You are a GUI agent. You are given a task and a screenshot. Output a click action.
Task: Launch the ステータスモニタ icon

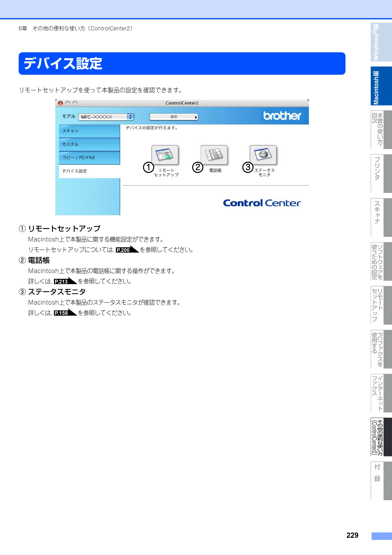(263, 155)
